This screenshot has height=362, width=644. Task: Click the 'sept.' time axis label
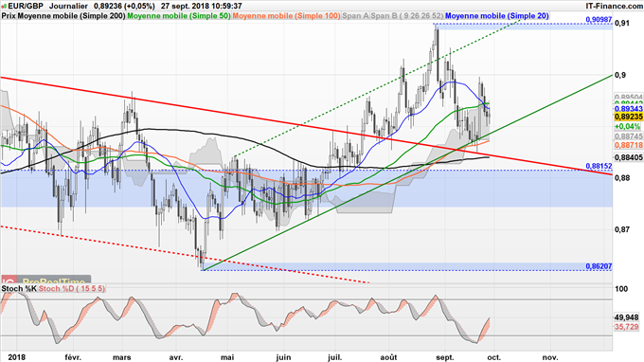(444, 357)
